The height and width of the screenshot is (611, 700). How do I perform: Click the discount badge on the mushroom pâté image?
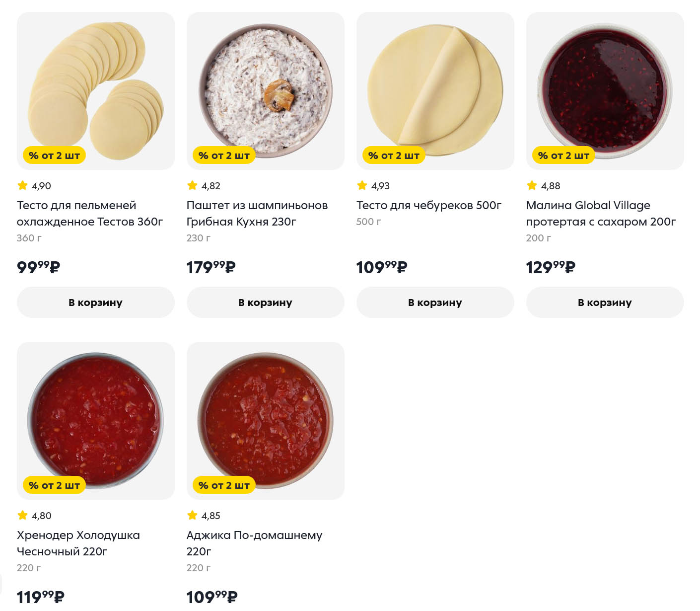[224, 155]
